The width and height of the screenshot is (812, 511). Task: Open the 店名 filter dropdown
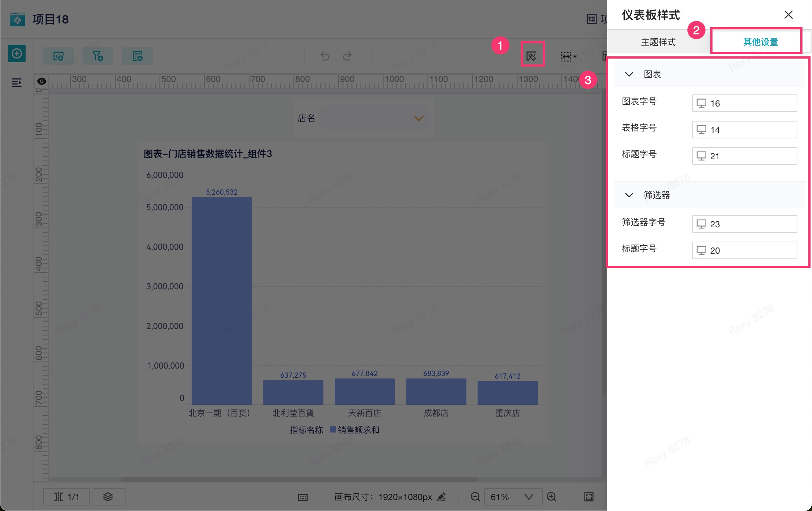(x=373, y=118)
